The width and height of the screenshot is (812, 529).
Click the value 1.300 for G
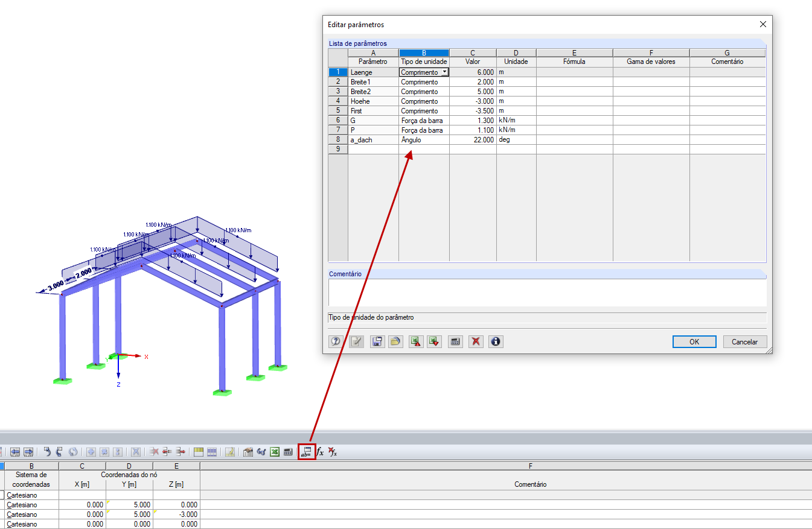click(473, 121)
